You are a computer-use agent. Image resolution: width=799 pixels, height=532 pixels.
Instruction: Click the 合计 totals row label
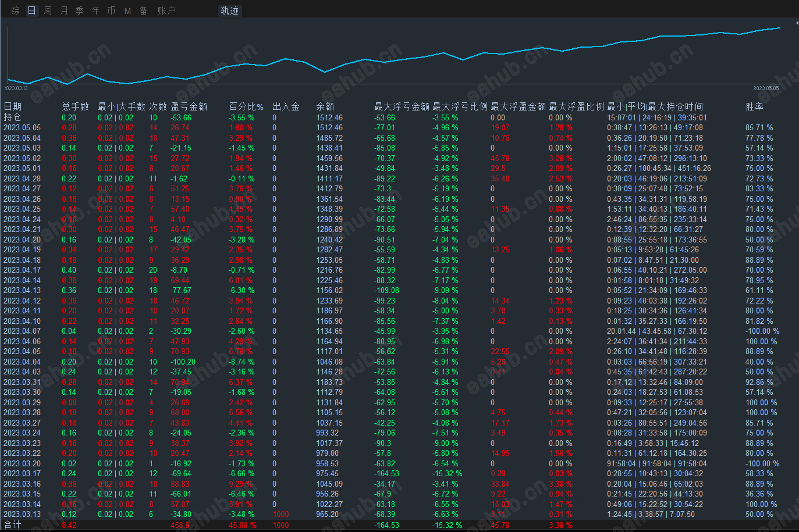pos(13,525)
